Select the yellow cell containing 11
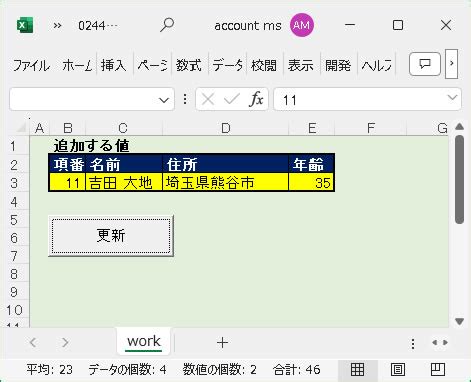The image size is (471, 382). 68,183
